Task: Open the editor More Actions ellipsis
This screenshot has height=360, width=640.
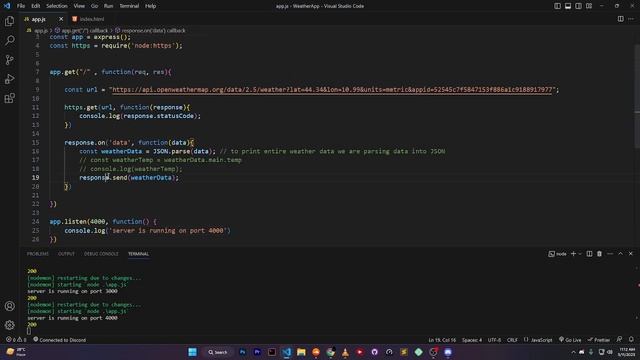Action: coord(631,19)
